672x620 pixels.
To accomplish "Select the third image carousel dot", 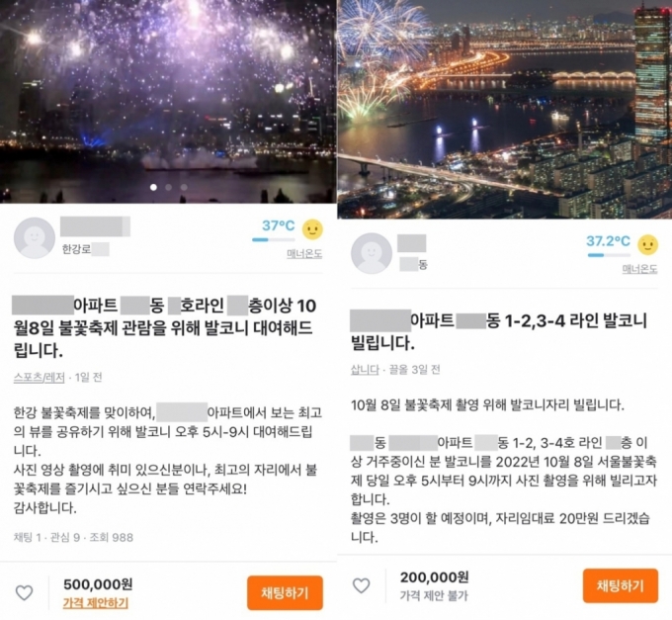I will click(x=184, y=187).
